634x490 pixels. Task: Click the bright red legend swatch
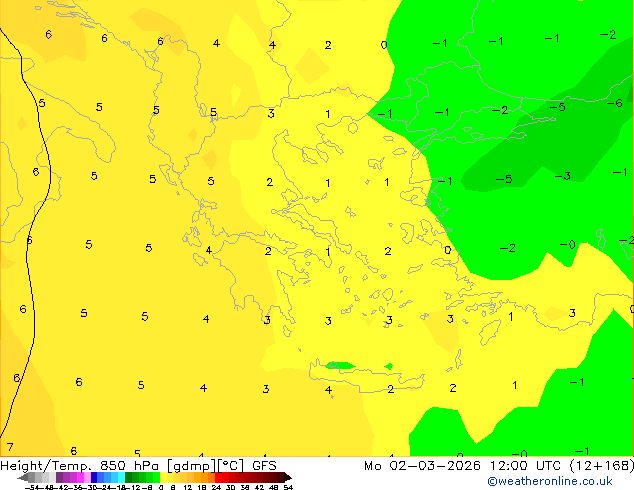tap(218, 478)
